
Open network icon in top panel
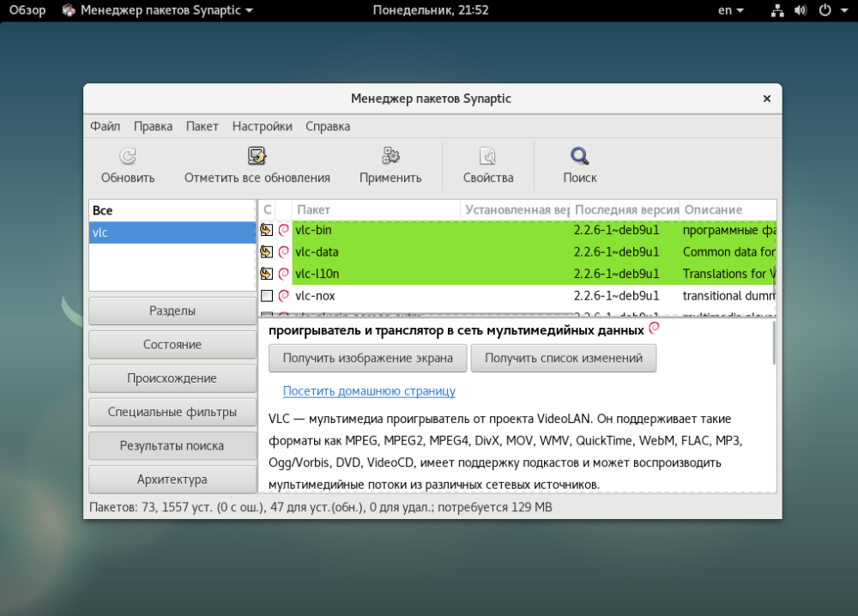pyautogui.click(x=777, y=10)
